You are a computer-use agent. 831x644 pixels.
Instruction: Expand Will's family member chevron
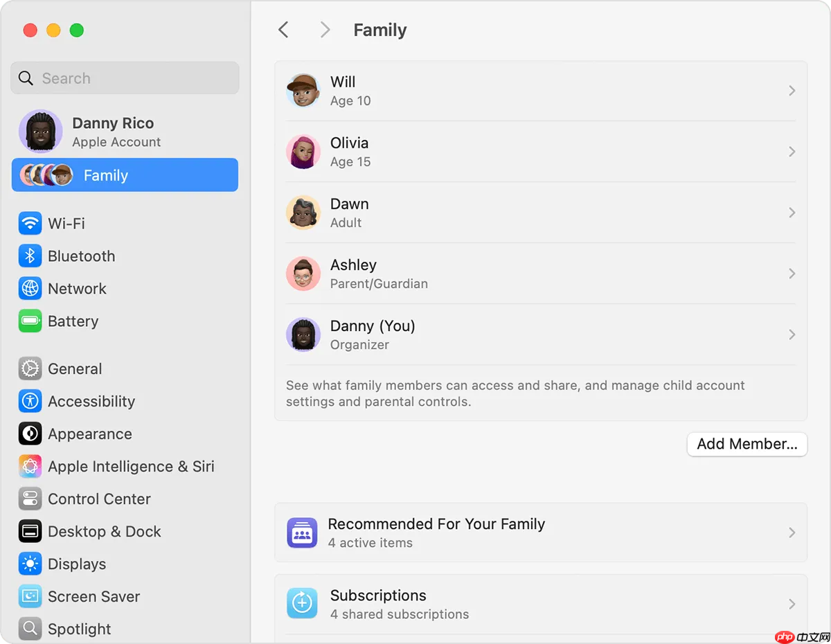pyautogui.click(x=792, y=91)
